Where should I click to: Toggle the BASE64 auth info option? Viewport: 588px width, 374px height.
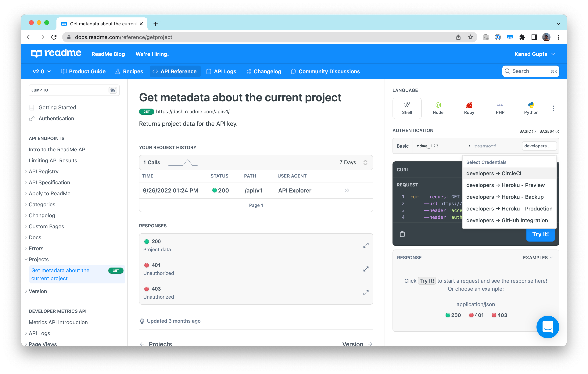click(x=549, y=131)
